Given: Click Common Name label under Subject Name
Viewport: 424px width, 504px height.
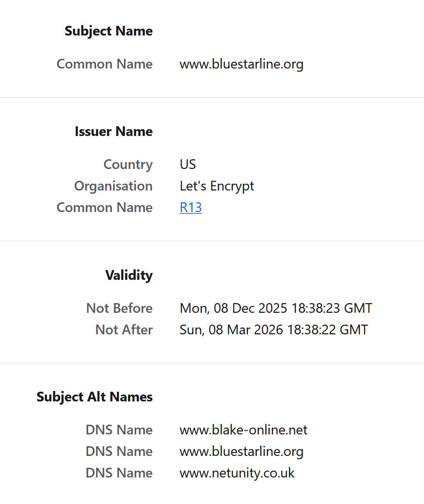Looking at the screenshot, I should coord(104,64).
